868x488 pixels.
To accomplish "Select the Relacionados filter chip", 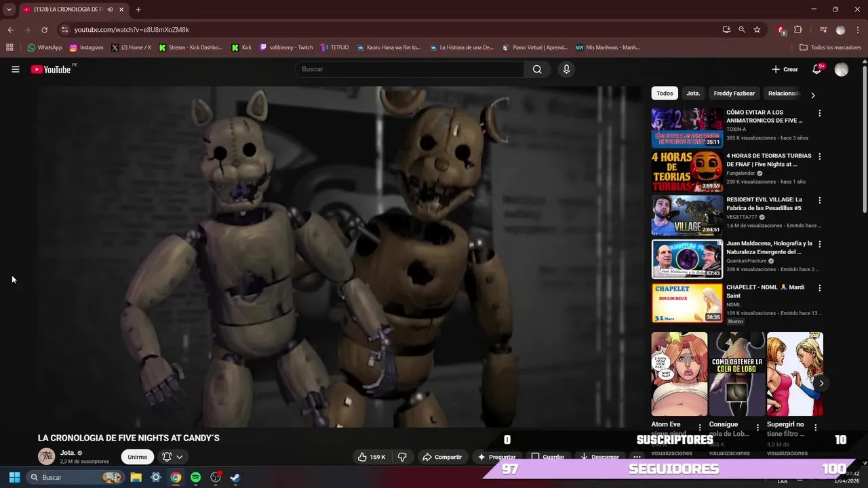I will tap(783, 94).
